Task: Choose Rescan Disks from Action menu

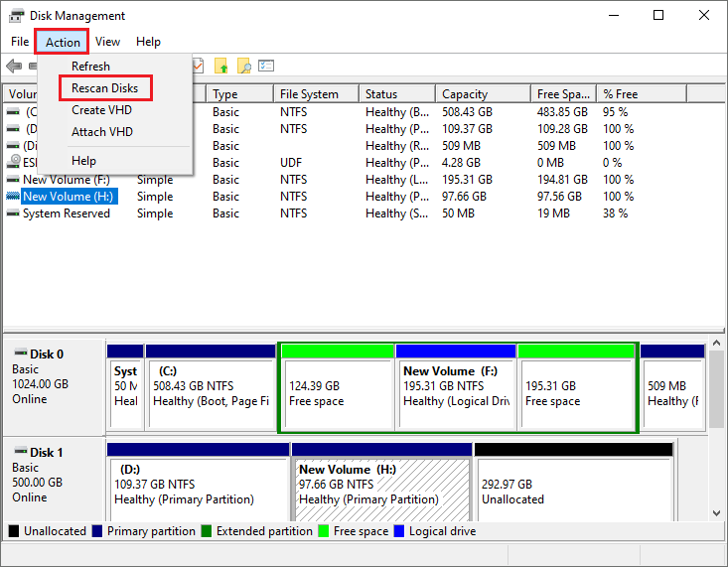Action: [105, 88]
